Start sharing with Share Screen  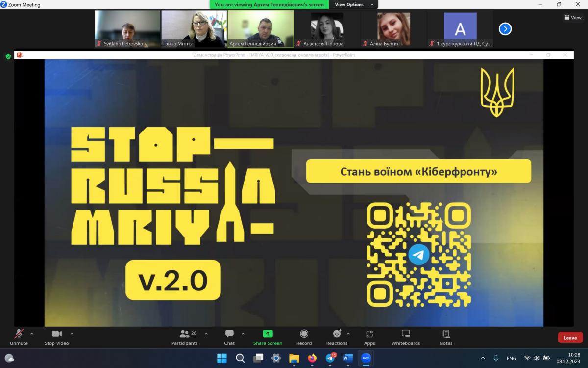pos(268,337)
